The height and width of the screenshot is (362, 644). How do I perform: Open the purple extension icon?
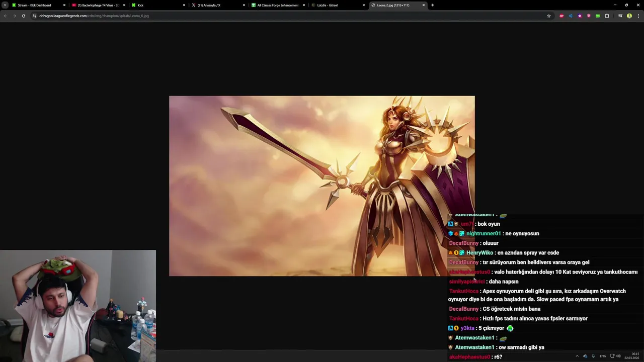click(580, 16)
